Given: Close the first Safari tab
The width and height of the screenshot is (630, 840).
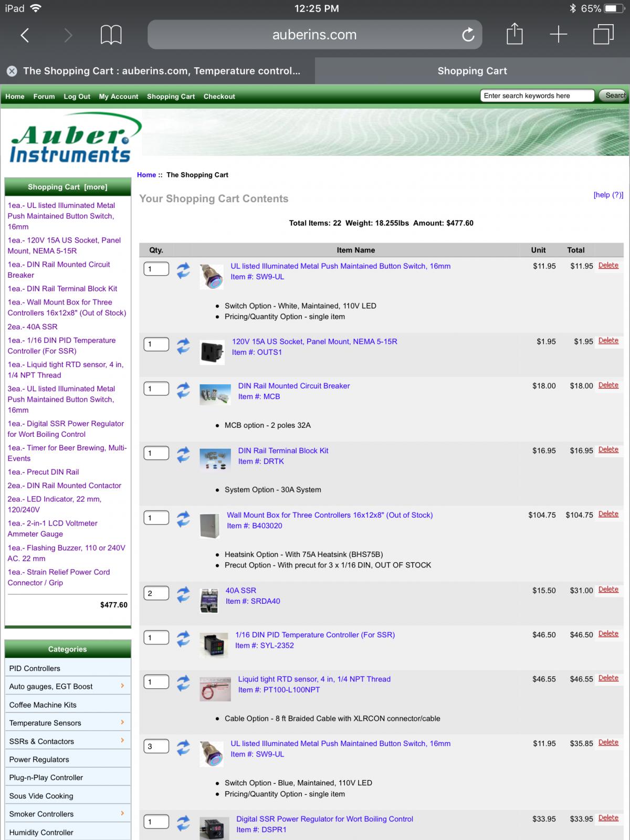Looking at the screenshot, I should point(12,71).
